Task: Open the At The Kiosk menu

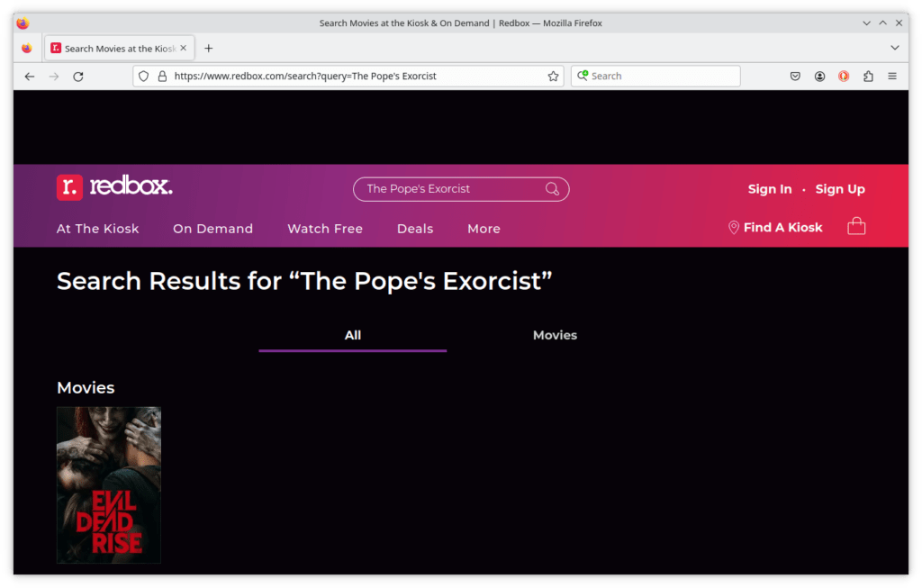Action: 97,229
